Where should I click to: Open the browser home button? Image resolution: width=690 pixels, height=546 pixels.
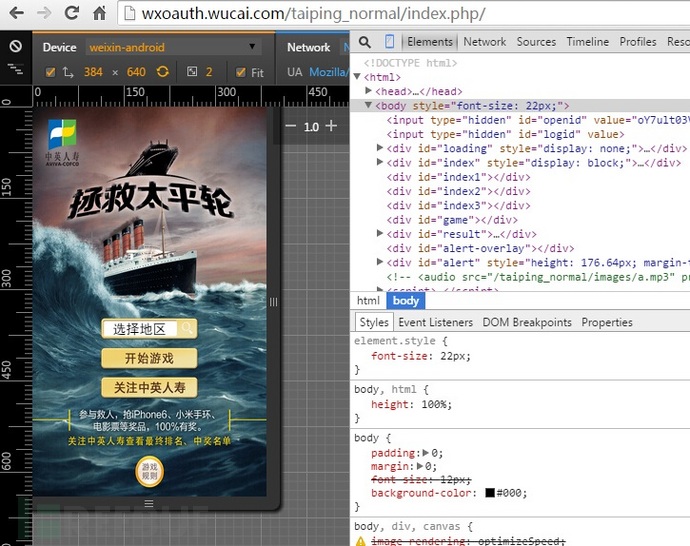point(99,13)
